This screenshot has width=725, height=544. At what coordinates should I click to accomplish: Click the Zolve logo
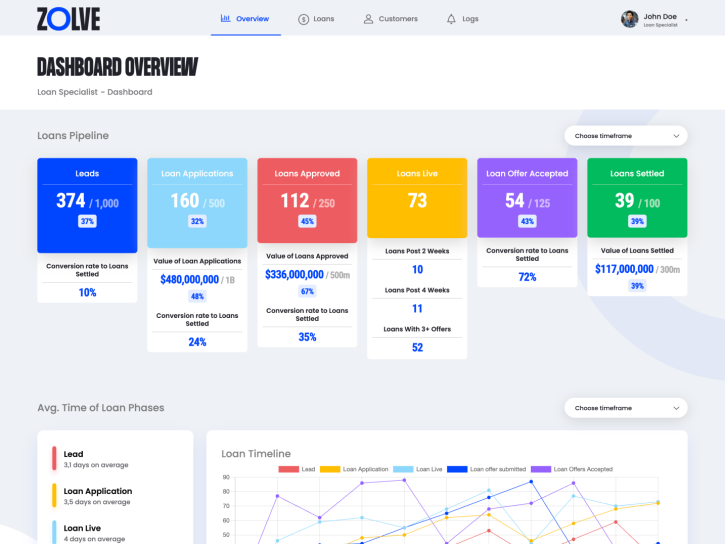coord(68,18)
